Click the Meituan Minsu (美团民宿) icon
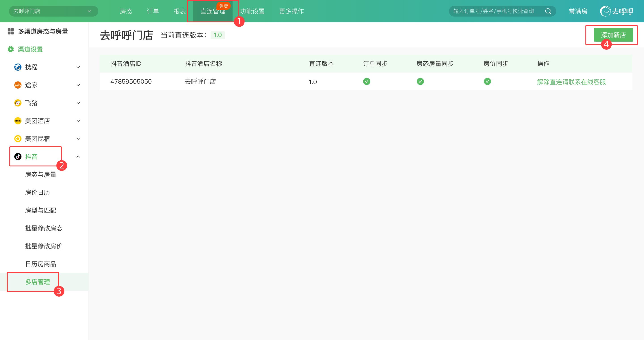 click(x=18, y=139)
